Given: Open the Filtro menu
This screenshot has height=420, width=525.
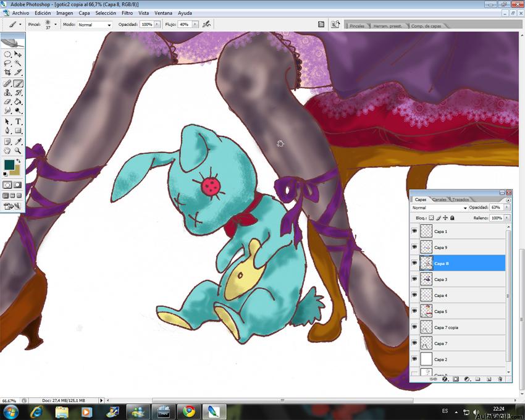Looking at the screenshot, I should point(127,13).
